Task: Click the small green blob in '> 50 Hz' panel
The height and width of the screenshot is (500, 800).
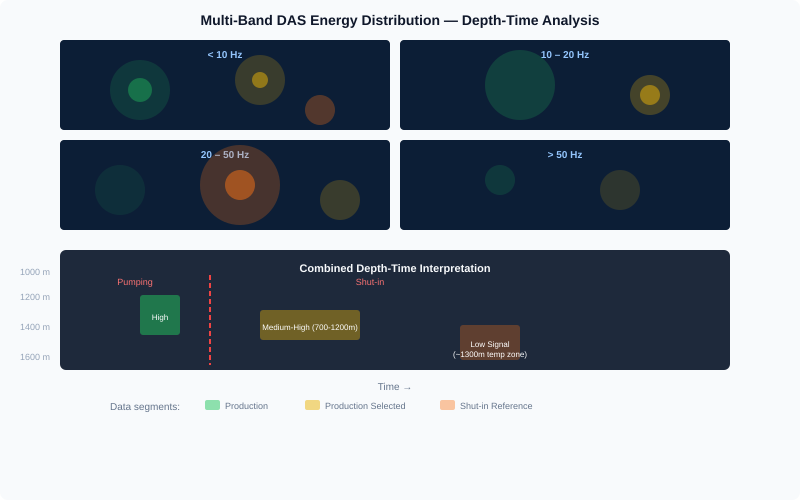Action: pos(500,180)
